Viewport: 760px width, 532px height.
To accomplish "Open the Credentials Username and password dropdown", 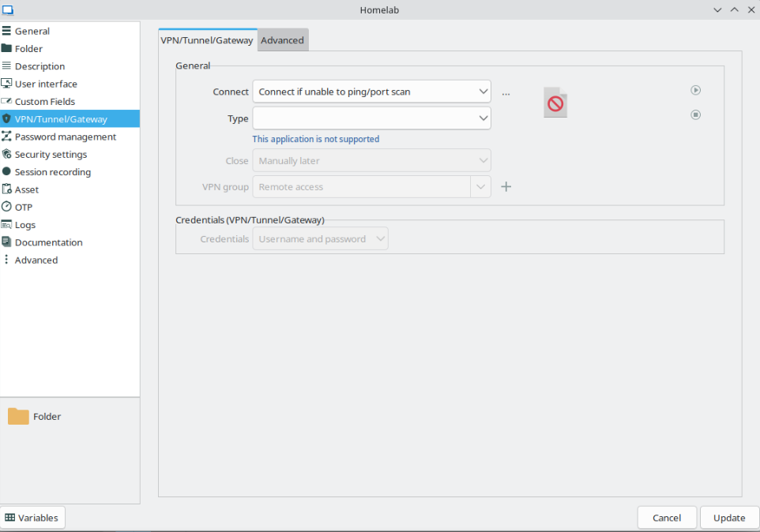I will (321, 238).
